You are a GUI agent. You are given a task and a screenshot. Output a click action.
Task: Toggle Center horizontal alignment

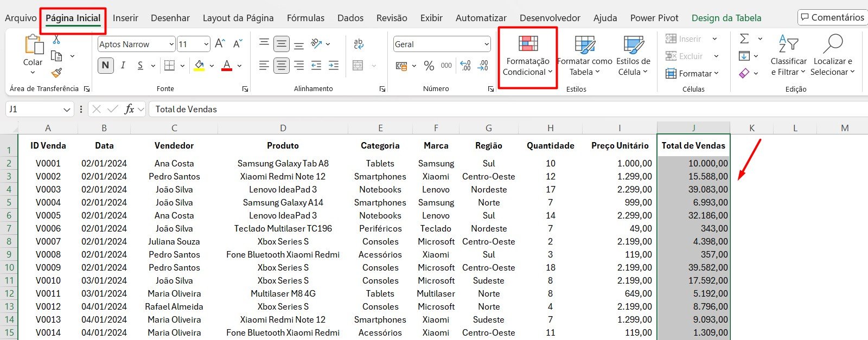click(x=281, y=66)
